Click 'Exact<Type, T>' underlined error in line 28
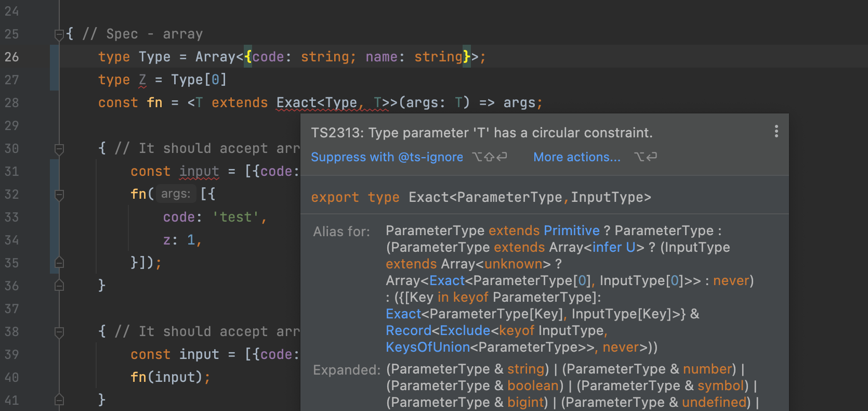Screen dimensions: 868x411 point(333,102)
